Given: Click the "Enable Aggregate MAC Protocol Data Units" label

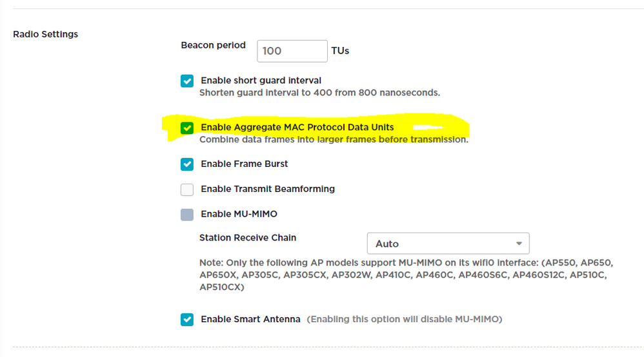Looking at the screenshot, I should (297, 127).
